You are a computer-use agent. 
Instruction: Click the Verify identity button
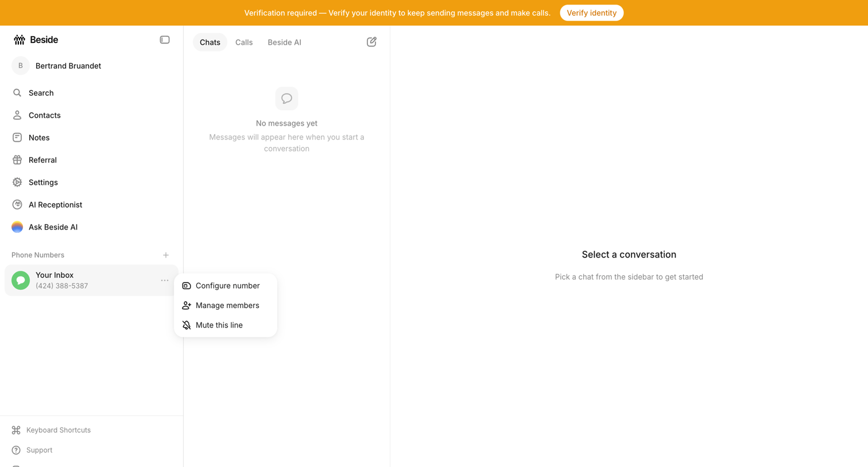point(591,13)
